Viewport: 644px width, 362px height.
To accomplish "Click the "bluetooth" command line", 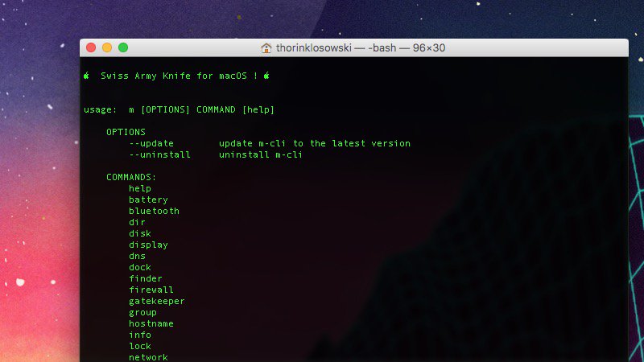I will [154, 211].
